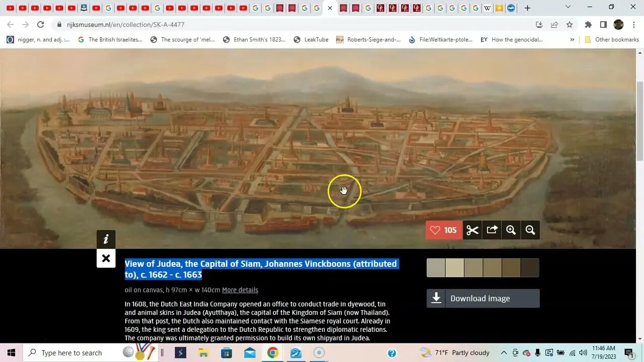Close the artwork details panel
The height and width of the screenshot is (362, 644).
[x=106, y=258]
